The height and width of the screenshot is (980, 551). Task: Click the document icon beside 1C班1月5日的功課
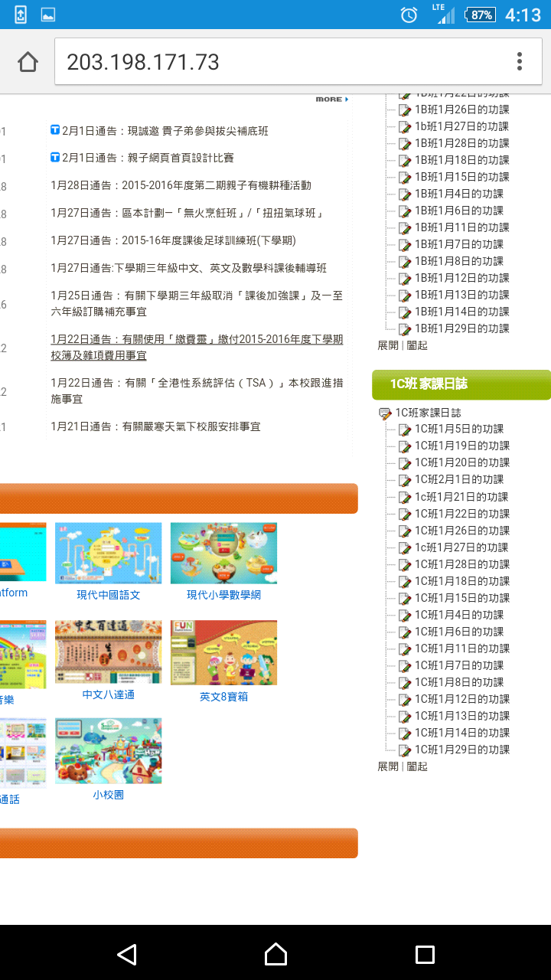click(x=405, y=430)
